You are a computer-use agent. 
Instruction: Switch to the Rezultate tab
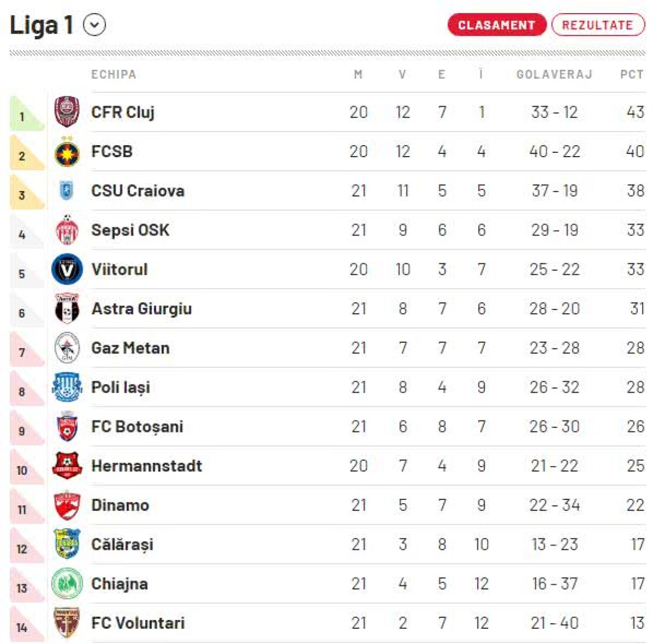(x=597, y=25)
